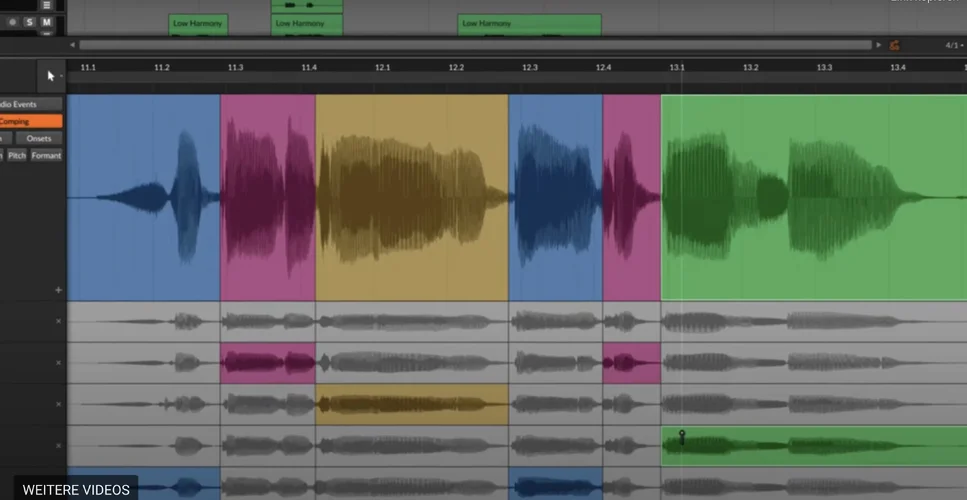Select the yellow comp region

pos(412,197)
